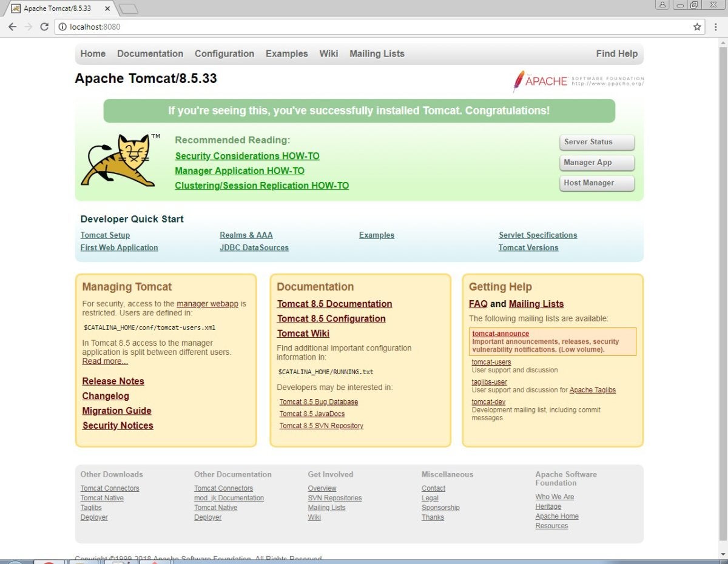Click the Host Manager button
Image resolution: width=728 pixels, height=564 pixels.
(596, 183)
